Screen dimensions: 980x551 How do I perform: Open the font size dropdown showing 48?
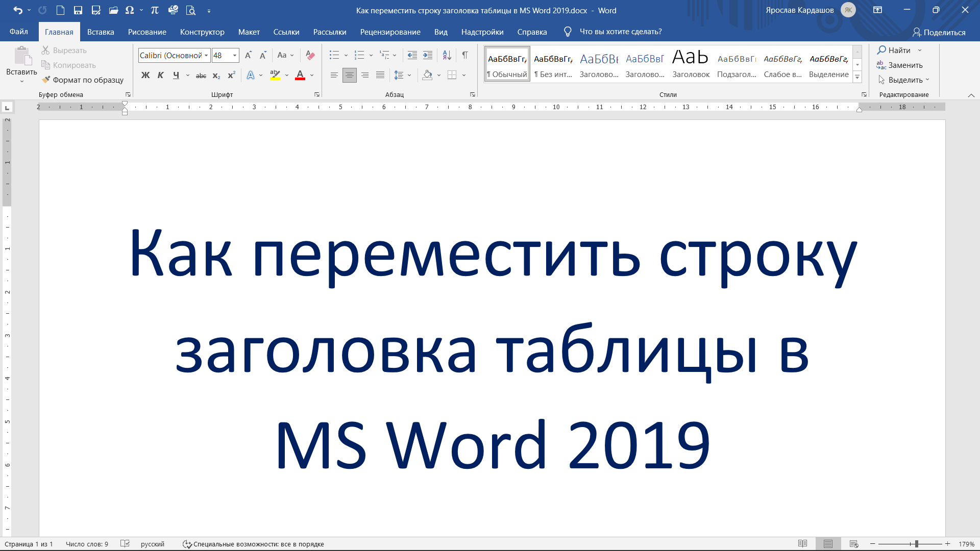coord(235,55)
